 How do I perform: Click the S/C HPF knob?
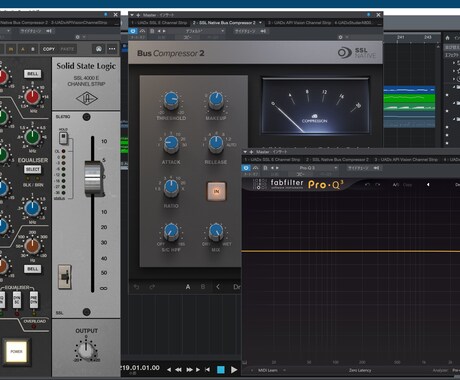(x=171, y=232)
